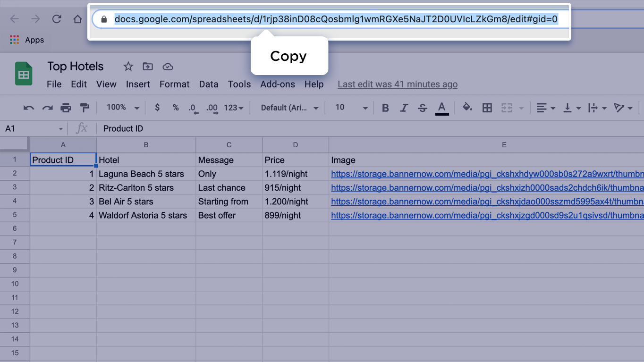Click the browser address bar URL
This screenshot has height=362, width=644.
point(336,19)
